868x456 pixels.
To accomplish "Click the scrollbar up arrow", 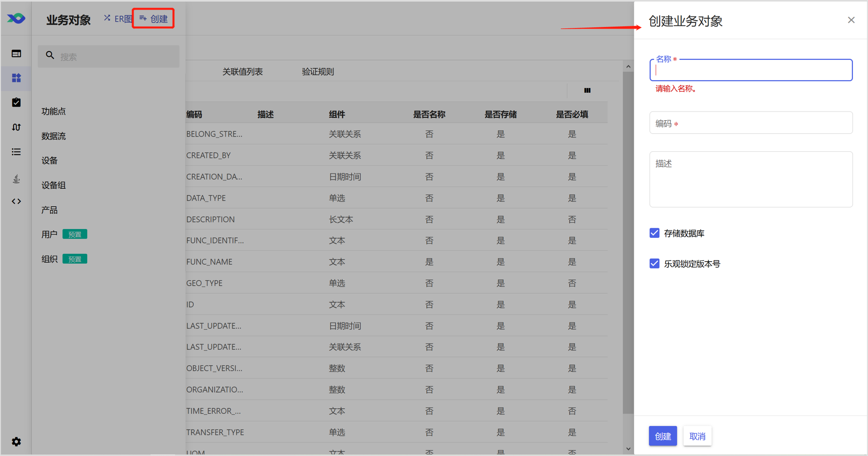I will pyautogui.click(x=628, y=66).
